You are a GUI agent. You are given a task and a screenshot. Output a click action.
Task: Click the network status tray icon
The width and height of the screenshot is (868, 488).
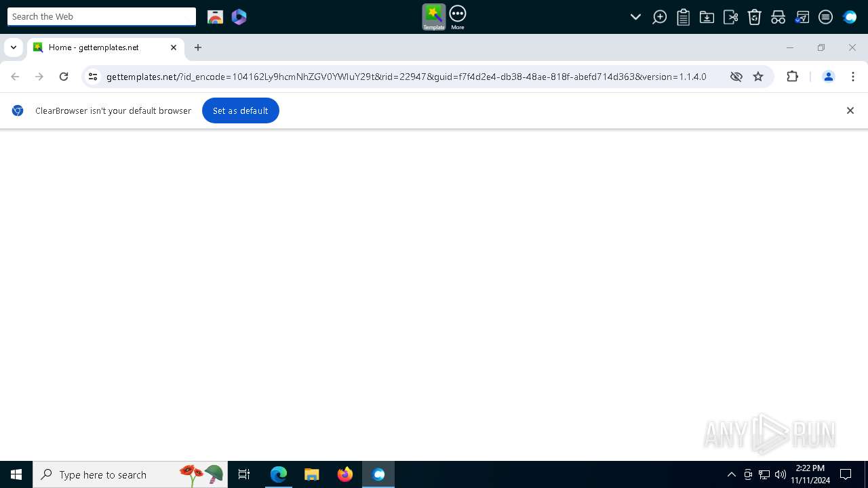(764, 474)
